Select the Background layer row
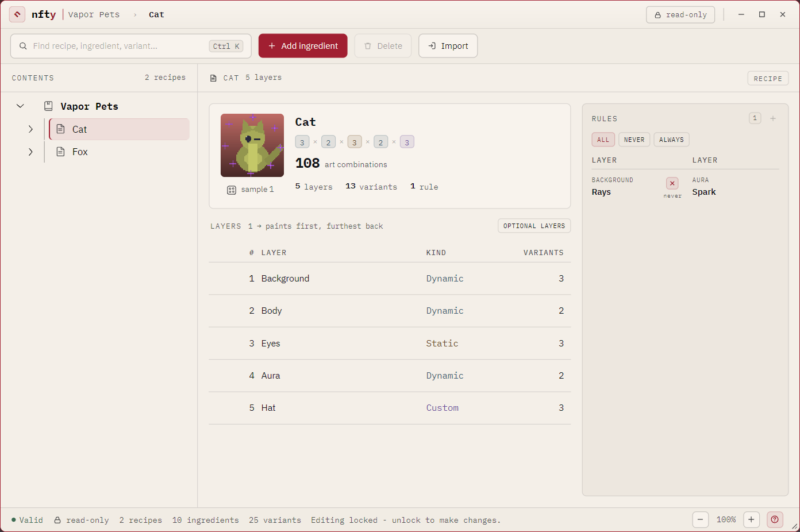 [x=390, y=279]
